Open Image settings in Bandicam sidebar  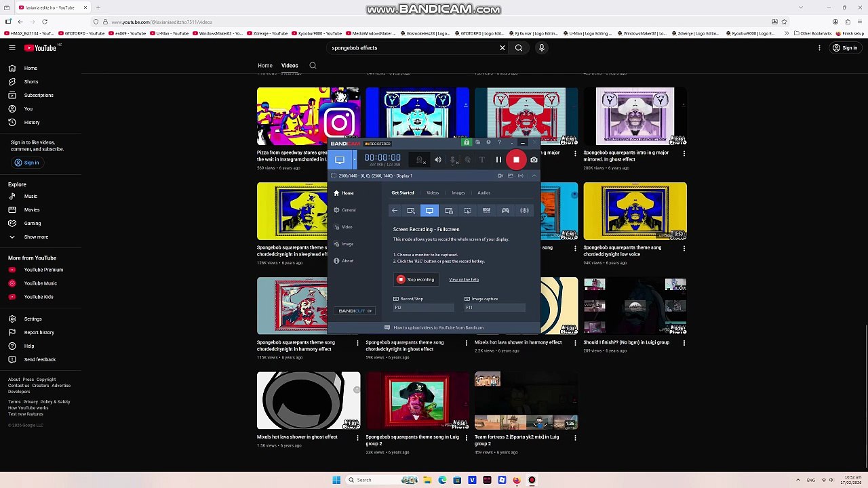coord(343,244)
